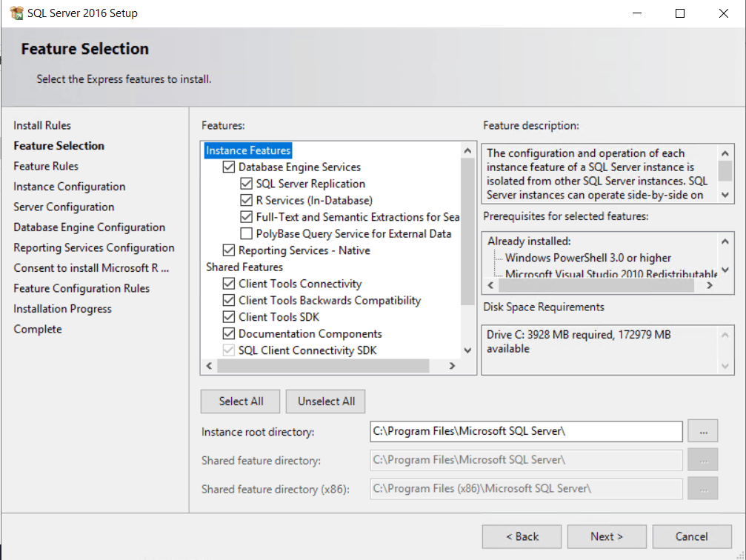Image resolution: width=746 pixels, height=560 pixels.
Task: Highlight the Instance Features tree root
Action: click(247, 150)
